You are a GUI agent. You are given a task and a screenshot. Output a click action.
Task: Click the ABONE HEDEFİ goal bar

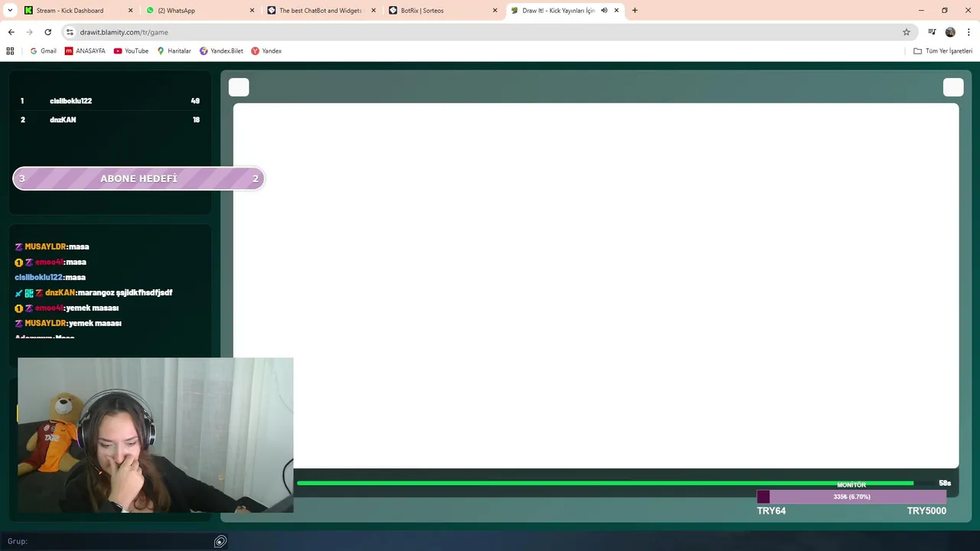click(x=139, y=178)
